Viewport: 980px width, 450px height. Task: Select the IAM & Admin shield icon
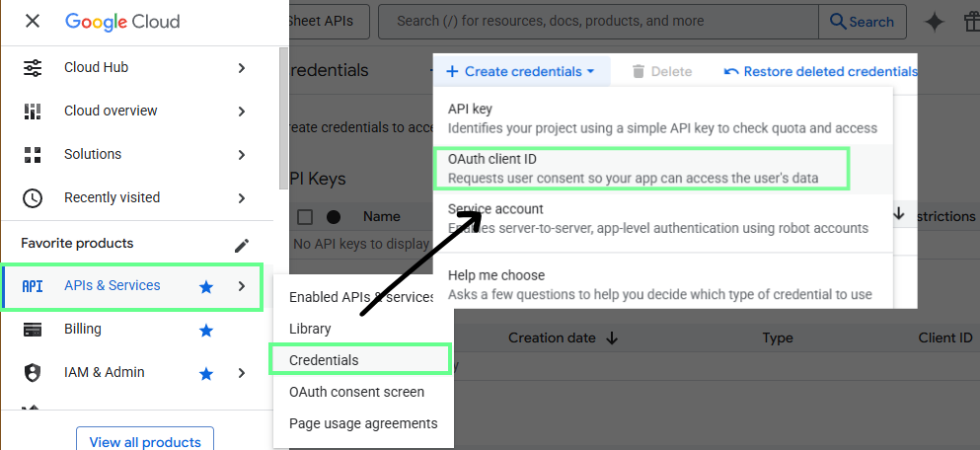click(33, 373)
